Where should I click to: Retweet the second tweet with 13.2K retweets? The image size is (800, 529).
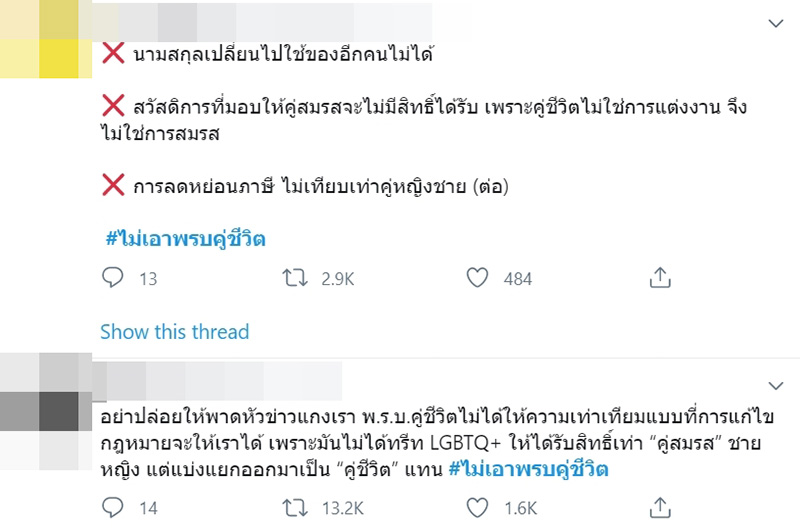pyautogui.click(x=295, y=509)
